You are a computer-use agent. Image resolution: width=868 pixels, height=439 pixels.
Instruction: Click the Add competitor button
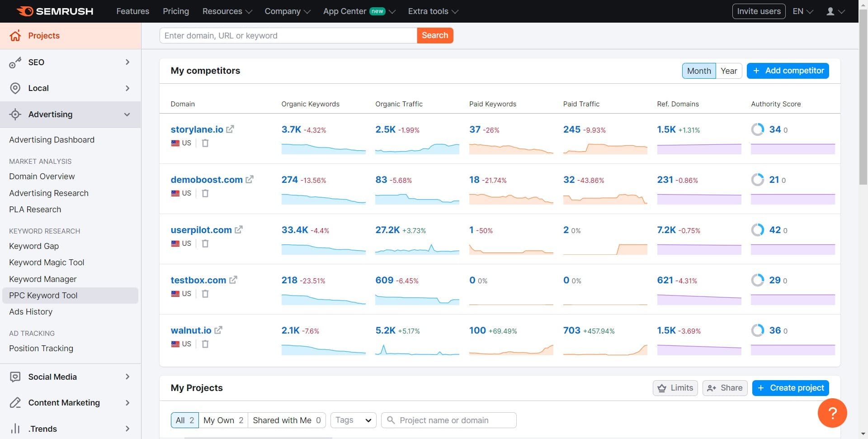coord(787,71)
